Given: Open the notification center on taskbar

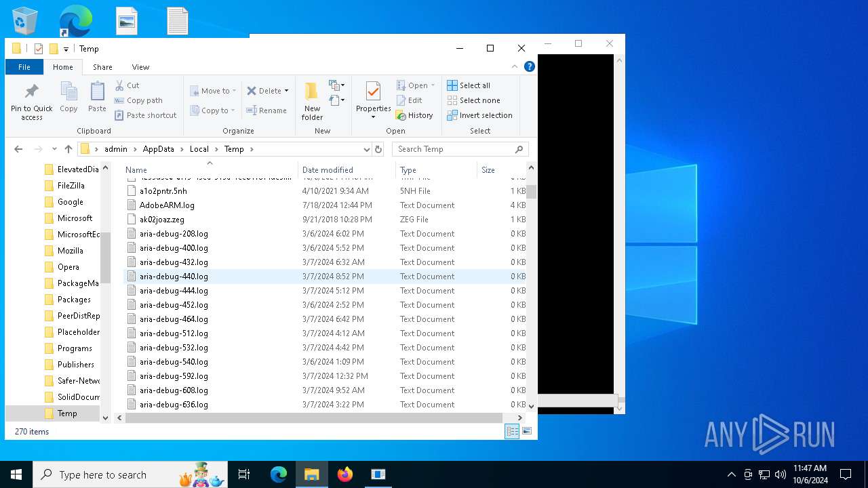Looking at the screenshot, I should (x=846, y=474).
